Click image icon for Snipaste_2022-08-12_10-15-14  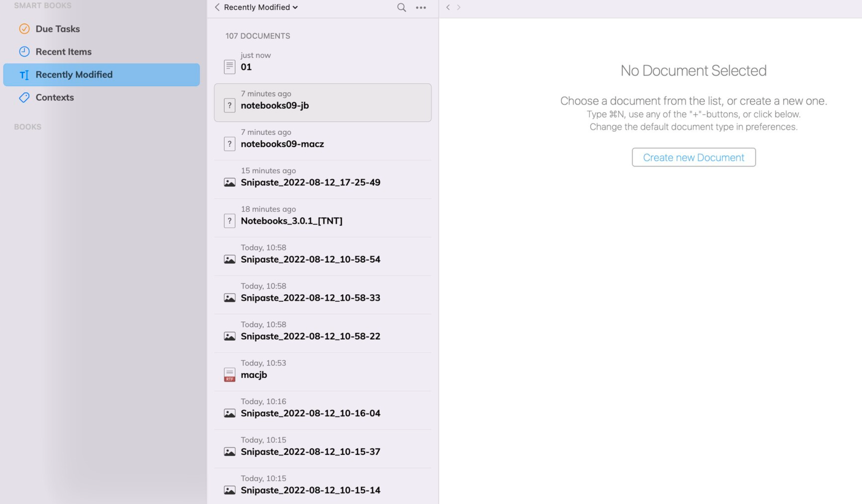(230, 490)
